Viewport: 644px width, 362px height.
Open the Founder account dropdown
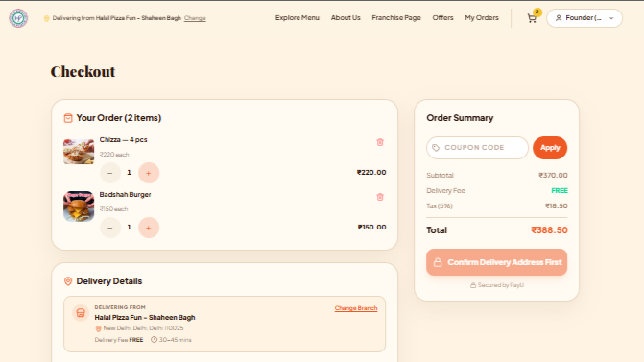coord(584,18)
